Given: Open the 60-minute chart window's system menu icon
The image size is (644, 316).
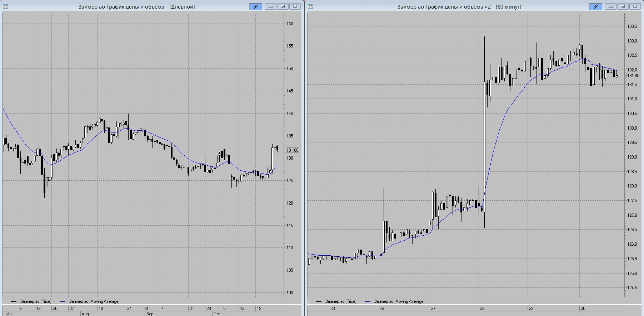Looking at the screenshot, I should pos(310,6).
